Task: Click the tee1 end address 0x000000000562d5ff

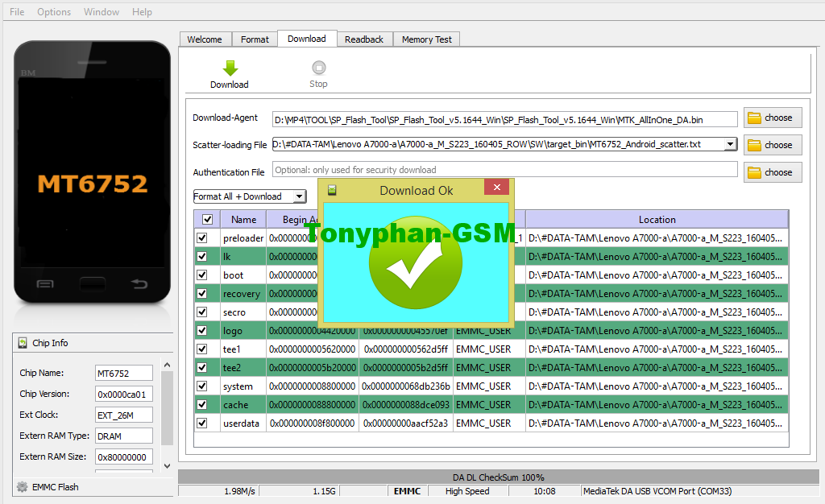Action: coord(406,349)
